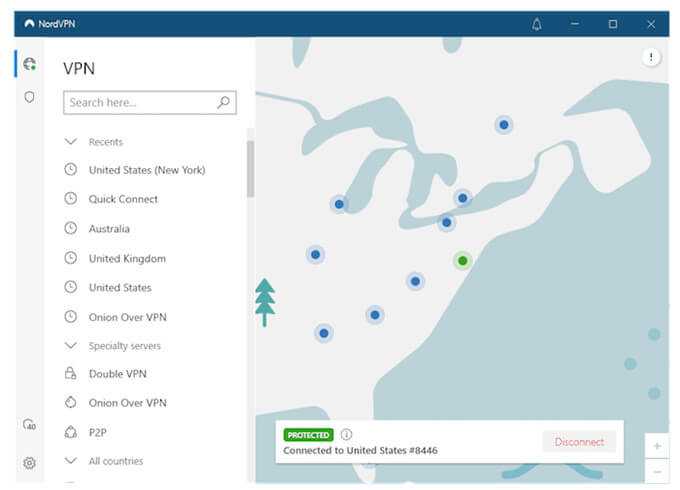Connect to United States (New York)
The height and width of the screenshot is (490, 680).
click(147, 170)
